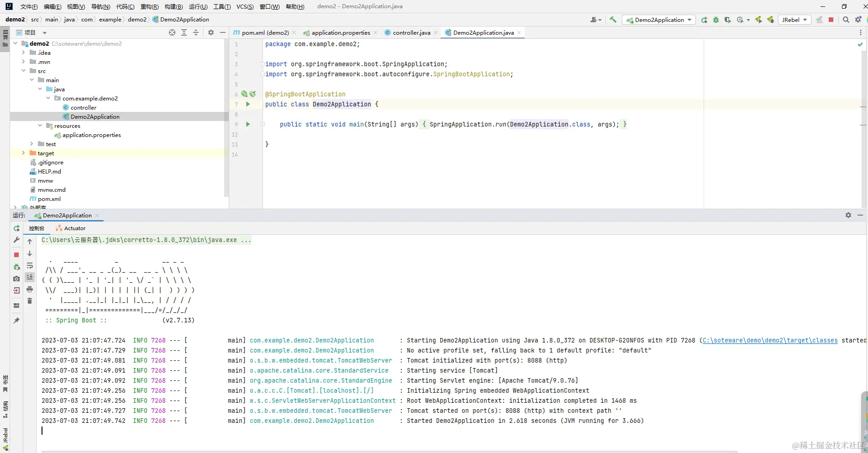Open the target\classes path link
This screenshot has width=868, height=453.
pyautogui.click(x=770, y=340)
